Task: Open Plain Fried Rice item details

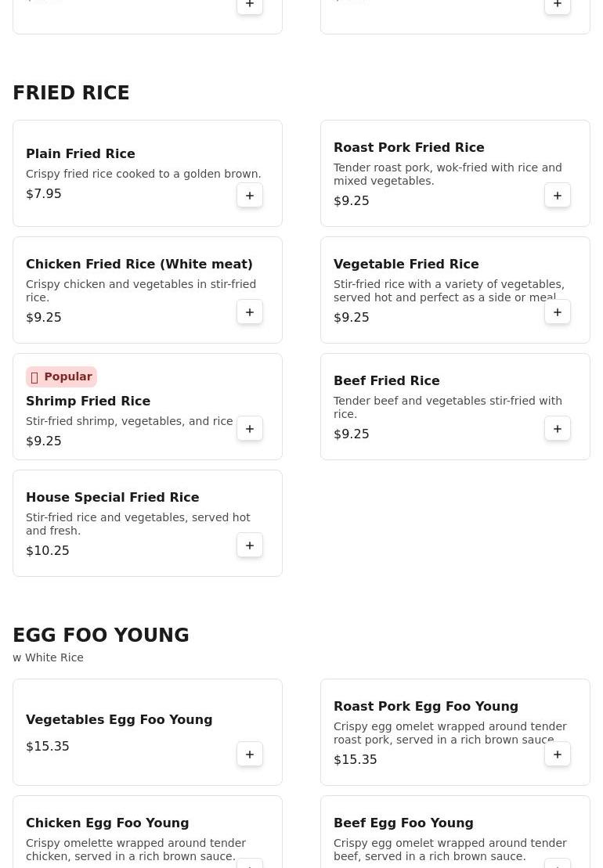Action: 81,154
